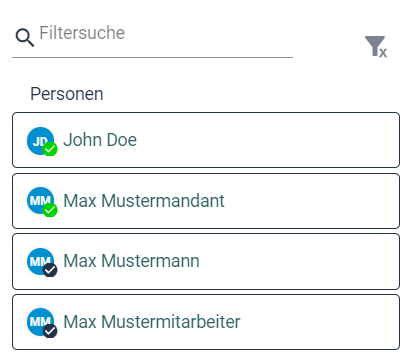Viewport: 410px width, 360px height.
Task: Select the Max Mustermann name text
Action: 131,261
